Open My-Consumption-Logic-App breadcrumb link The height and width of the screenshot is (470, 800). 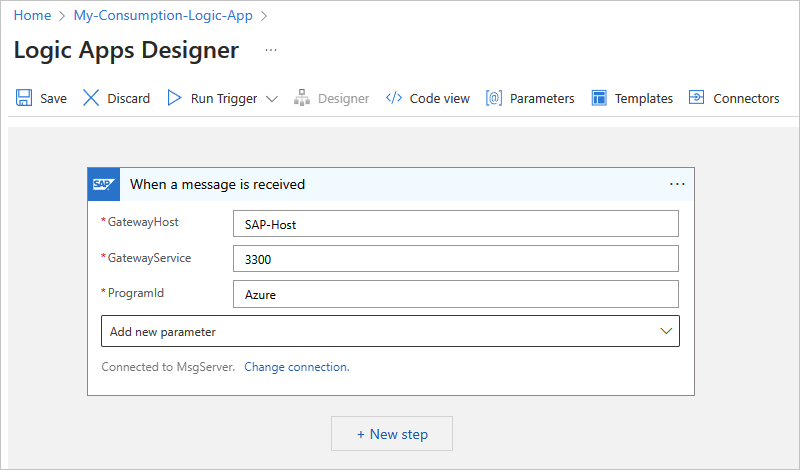click(163, 16)
